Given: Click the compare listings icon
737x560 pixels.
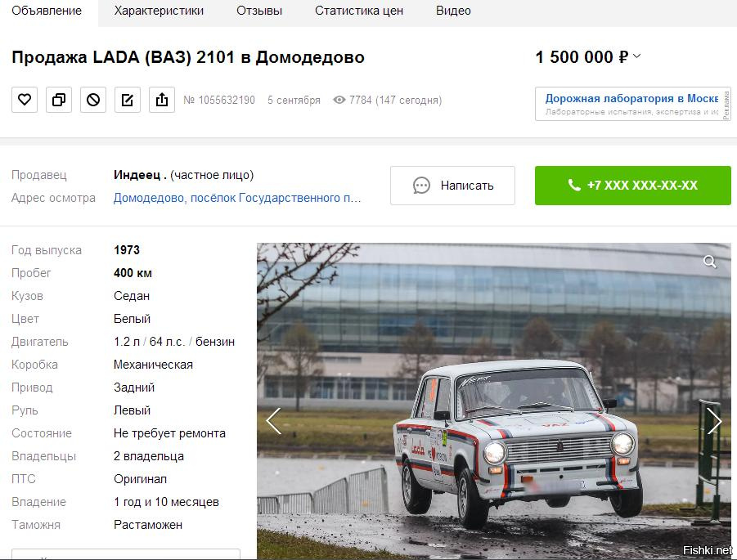Looking at the screenshot, I should tap(59, 100).
